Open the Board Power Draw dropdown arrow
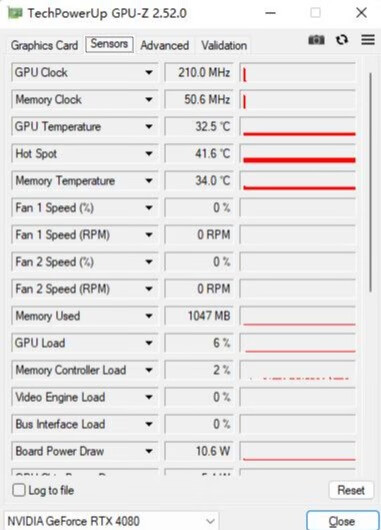The height and width of the screenshot is (530, 381). click(149, 451)
